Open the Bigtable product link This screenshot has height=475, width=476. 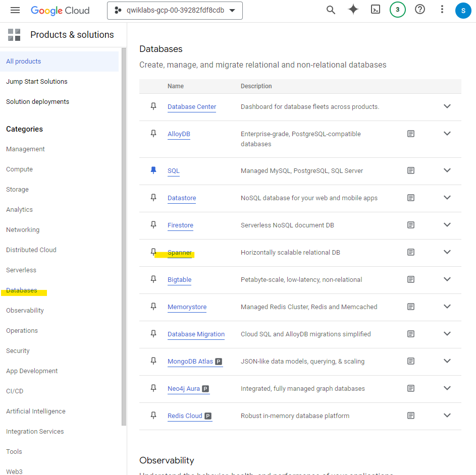179,280
